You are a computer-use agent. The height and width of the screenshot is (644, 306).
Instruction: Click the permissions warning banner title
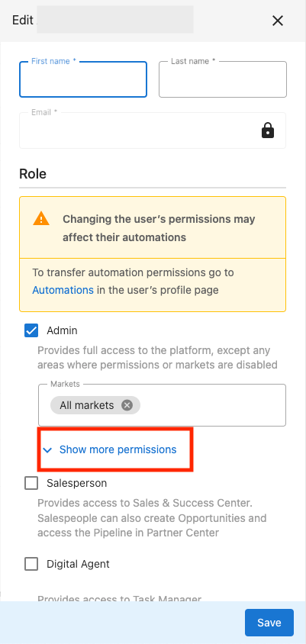(159, 228)
